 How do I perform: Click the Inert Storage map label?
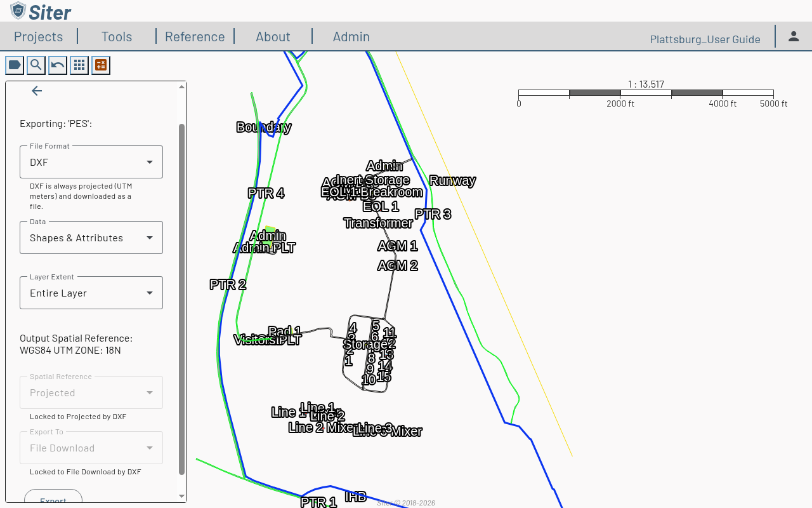click(x=373, y=180)
